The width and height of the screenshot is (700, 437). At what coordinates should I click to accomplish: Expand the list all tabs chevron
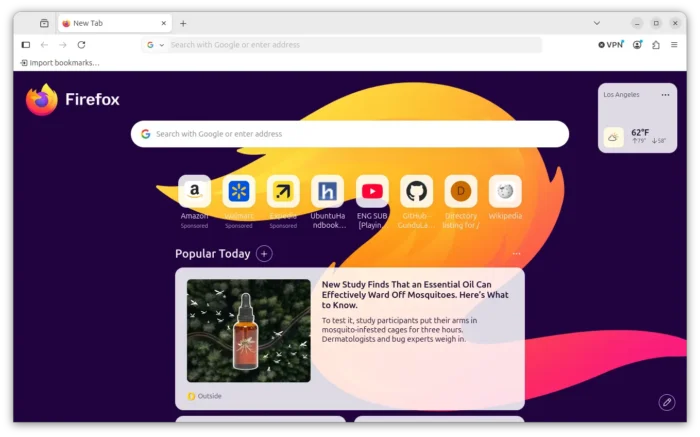pyautogui.click(x=596, y=23)
